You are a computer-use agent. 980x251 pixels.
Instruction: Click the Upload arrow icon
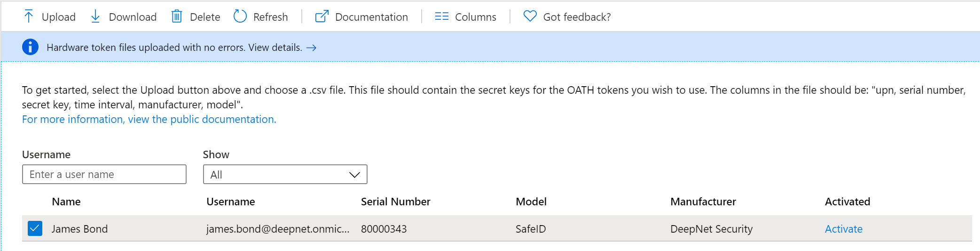(29, 16)
